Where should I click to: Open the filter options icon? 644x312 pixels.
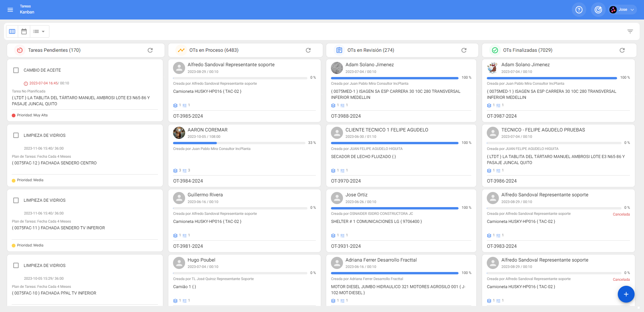[x=630, y=31]
